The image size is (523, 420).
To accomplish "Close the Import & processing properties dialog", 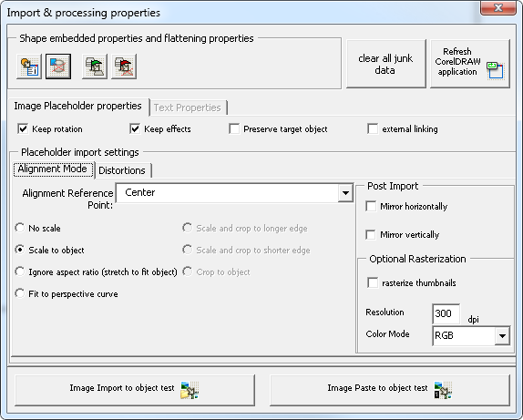I will pos(498,7).
